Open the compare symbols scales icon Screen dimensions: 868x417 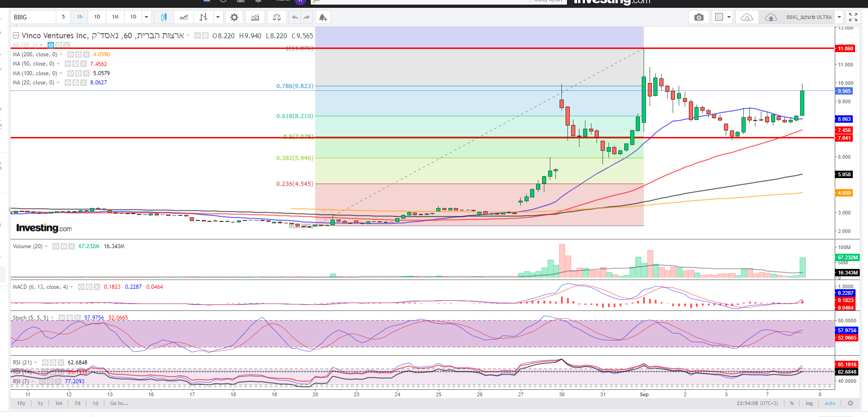[x=277, y=18]
